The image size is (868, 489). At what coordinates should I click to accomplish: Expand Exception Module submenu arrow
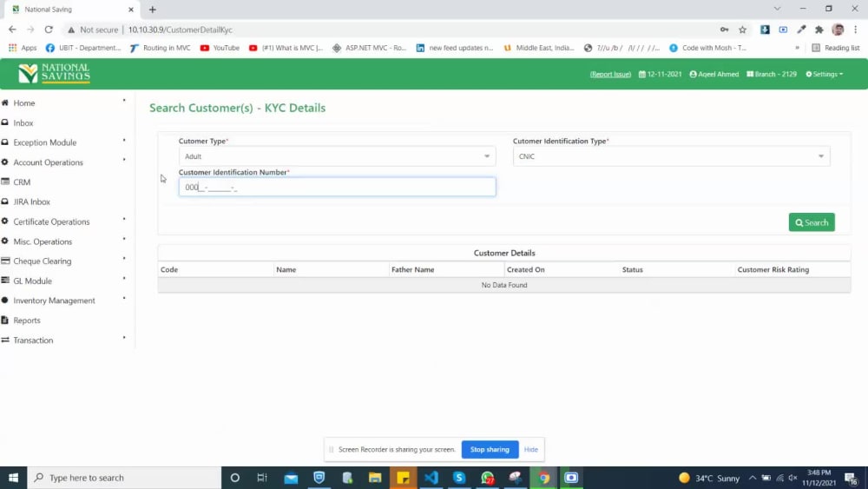coord(124,140)
